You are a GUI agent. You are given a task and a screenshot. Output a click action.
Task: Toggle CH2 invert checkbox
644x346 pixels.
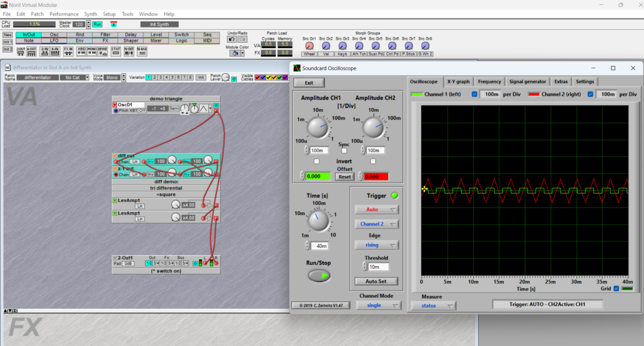coord(373,161)
